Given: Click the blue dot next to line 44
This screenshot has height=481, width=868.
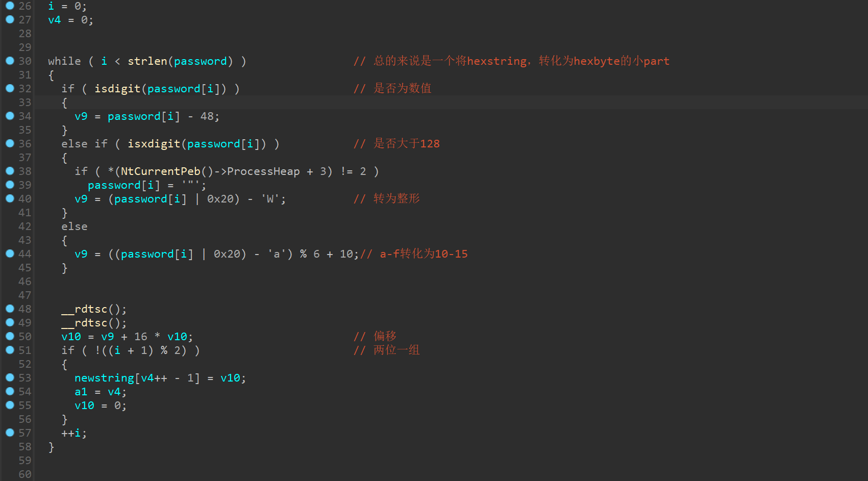Looking at the screenshot, I should (x=10, y=254).
